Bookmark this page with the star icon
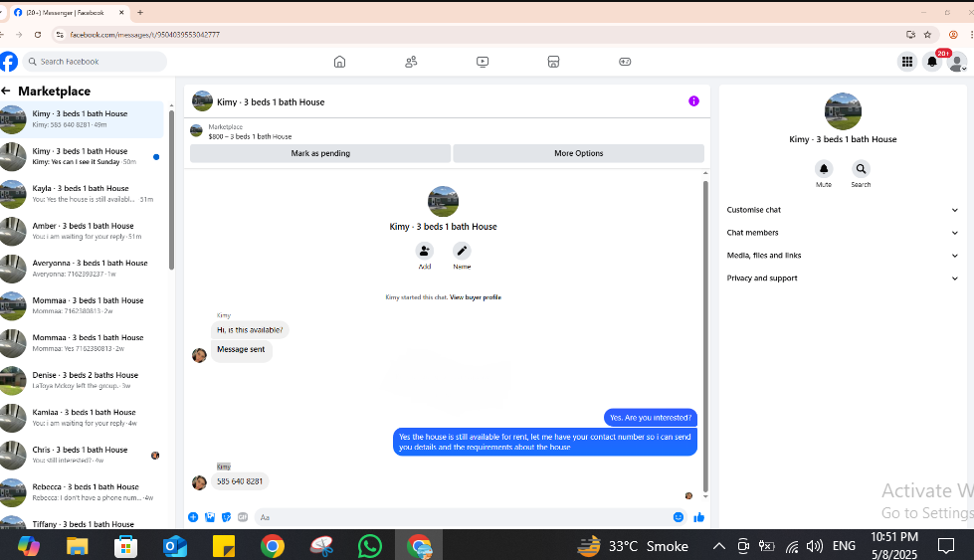 (x=927, y=35)
